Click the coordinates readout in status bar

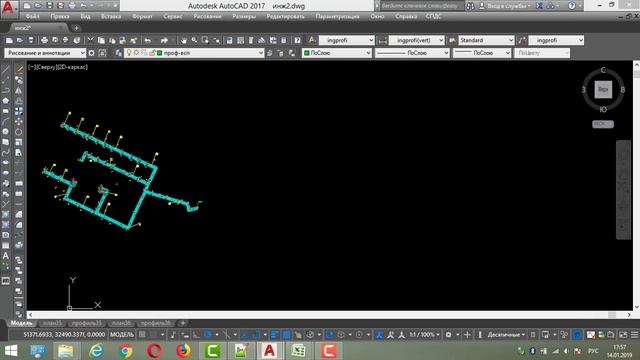64,335
